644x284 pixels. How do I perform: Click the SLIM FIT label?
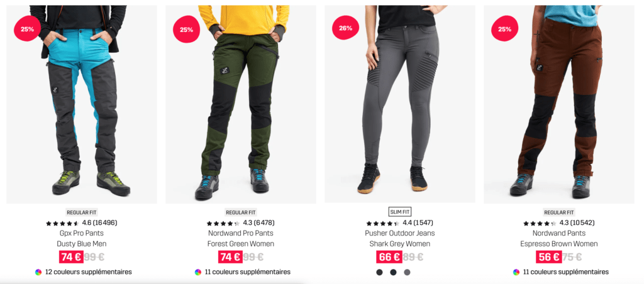(400, 212)
